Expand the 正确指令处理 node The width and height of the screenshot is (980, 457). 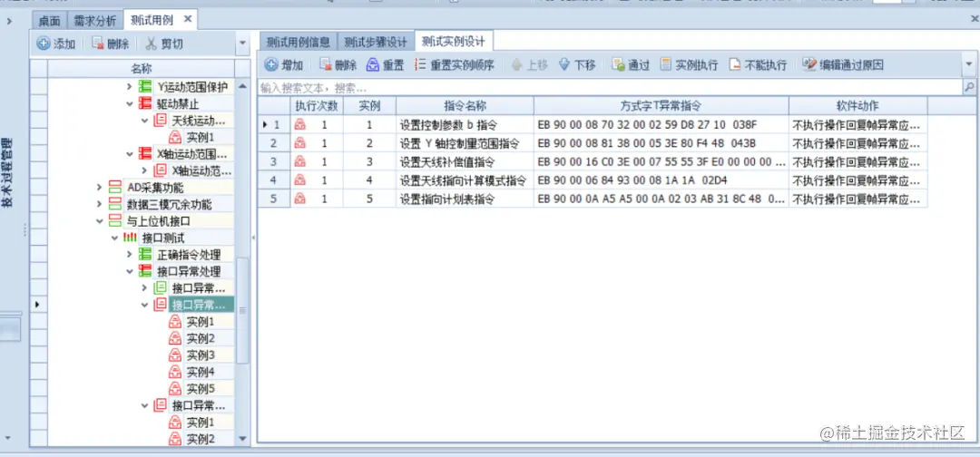click(x=130, y=255)
